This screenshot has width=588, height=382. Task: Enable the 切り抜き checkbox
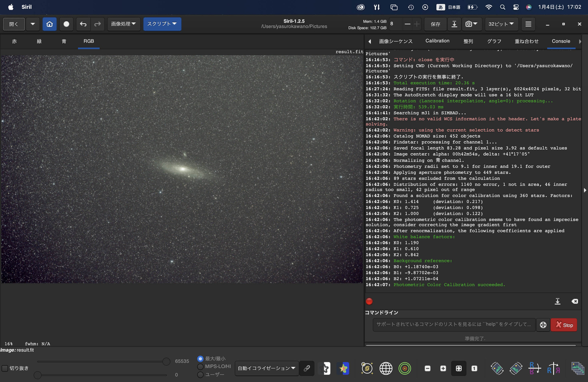5,368
